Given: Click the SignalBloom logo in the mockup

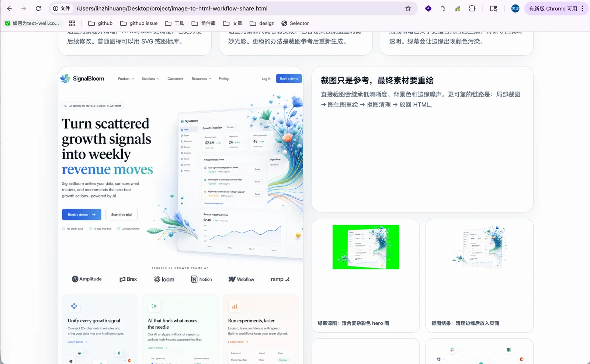Looking at the screenshot, I should (x=82, y=78).
